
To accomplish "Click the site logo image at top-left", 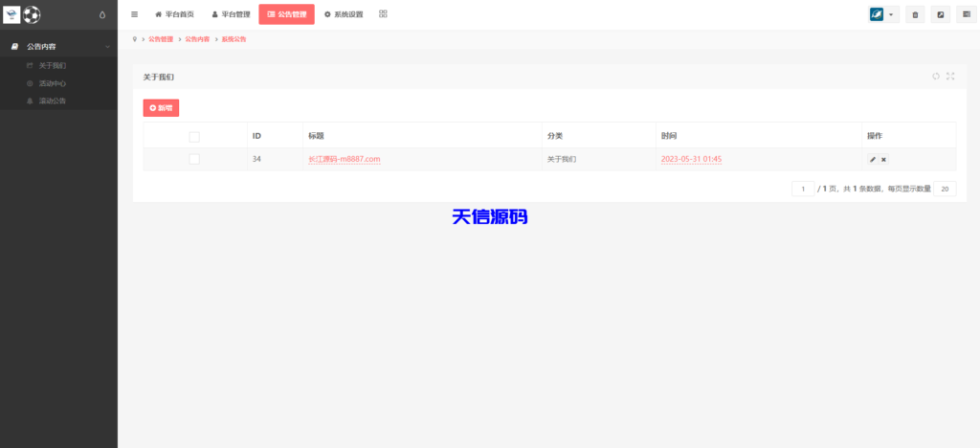I will point(11,14).
